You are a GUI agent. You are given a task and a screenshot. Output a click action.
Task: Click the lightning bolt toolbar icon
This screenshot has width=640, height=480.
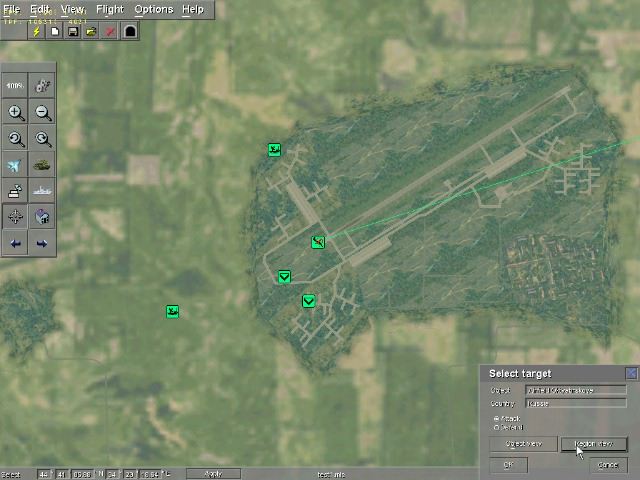37,31
